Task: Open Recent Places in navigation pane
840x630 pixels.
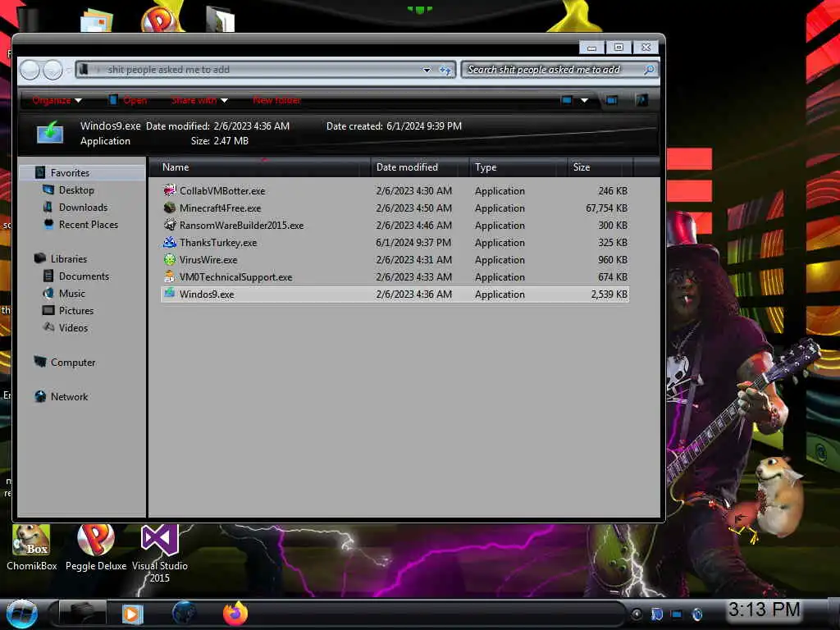Action: click(x=89, y=224)
